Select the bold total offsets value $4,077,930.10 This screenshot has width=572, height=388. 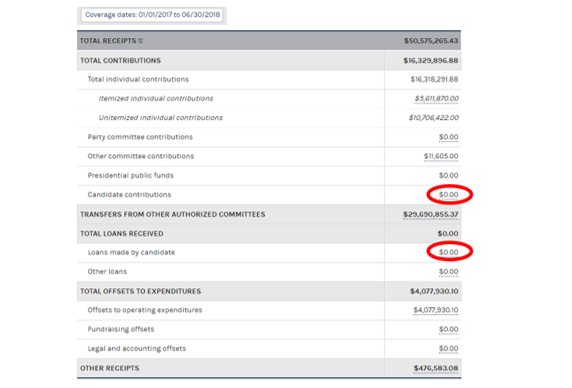click(x=434, y=291)
